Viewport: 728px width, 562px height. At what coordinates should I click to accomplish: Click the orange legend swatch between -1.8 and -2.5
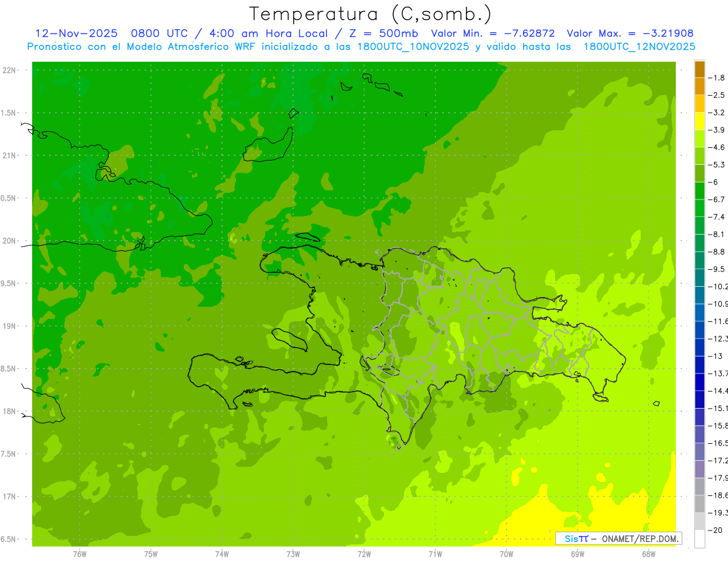699,86
